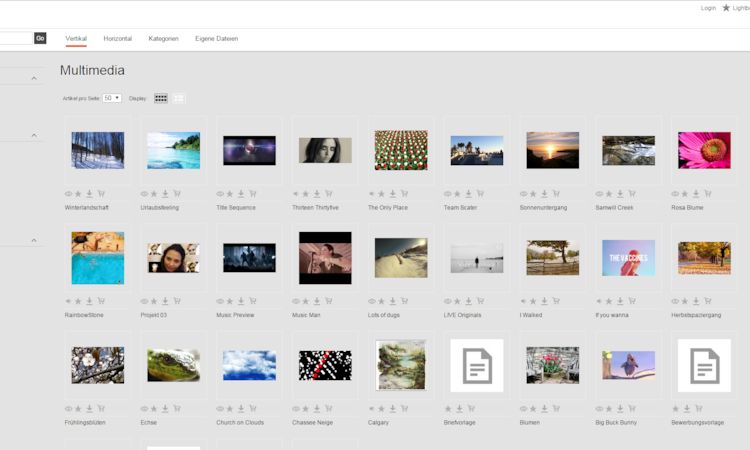The height and width of the screenshot is (450, 750).
Task: Click the cart icon under Music Man
Action: coord(329,301)
